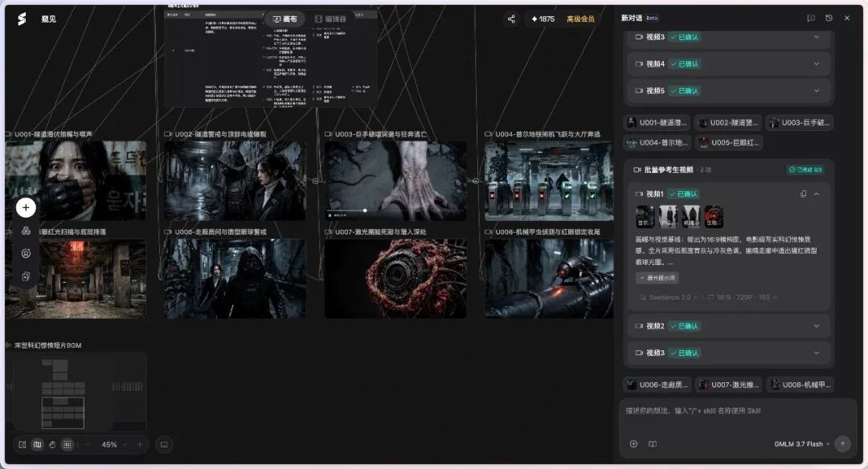The image size is (868, 469).
Task: Click the book icon beside the attachment button
Action: click(653, 443)
